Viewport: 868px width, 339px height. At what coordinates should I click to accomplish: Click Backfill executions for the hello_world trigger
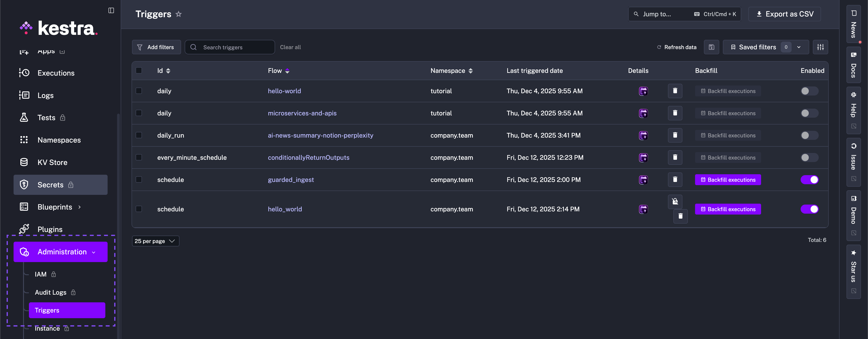[x=728, y=209]
